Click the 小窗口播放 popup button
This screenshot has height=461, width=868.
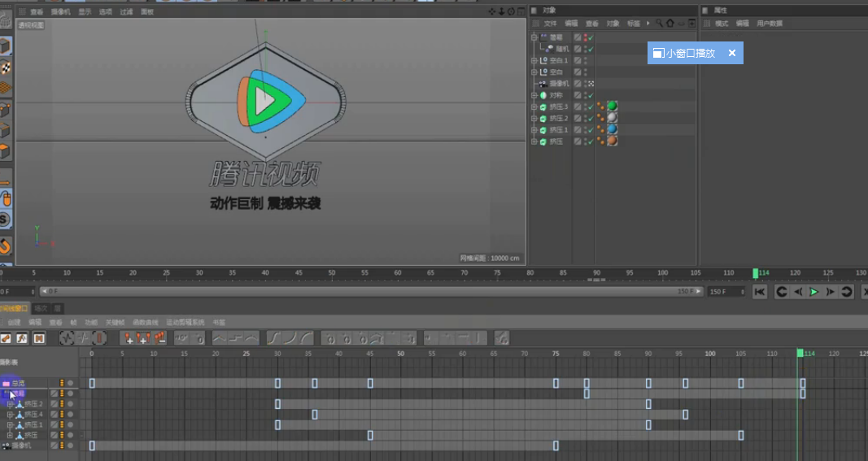click(x=685, y=53)
